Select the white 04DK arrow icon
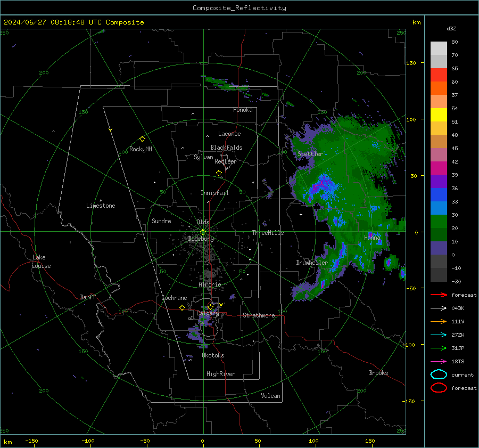 click(x=439, y=308)
